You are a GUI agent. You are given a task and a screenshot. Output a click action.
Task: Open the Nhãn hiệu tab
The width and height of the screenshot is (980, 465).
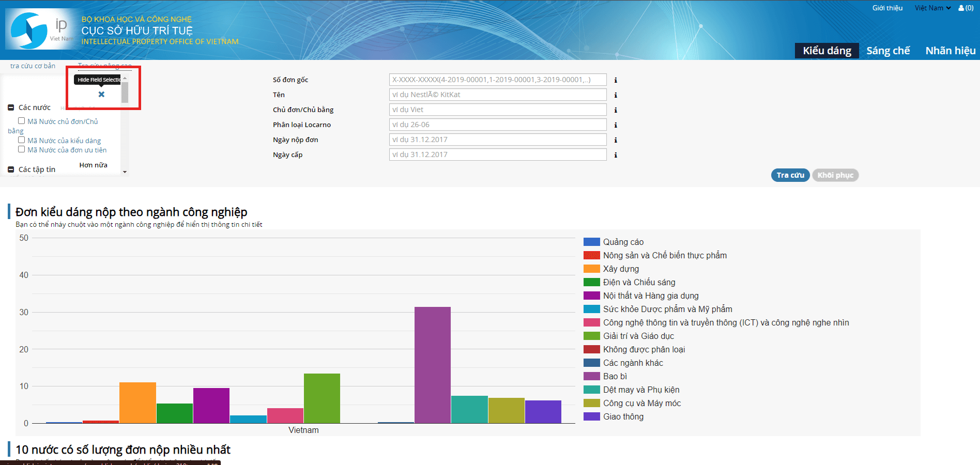950,51
